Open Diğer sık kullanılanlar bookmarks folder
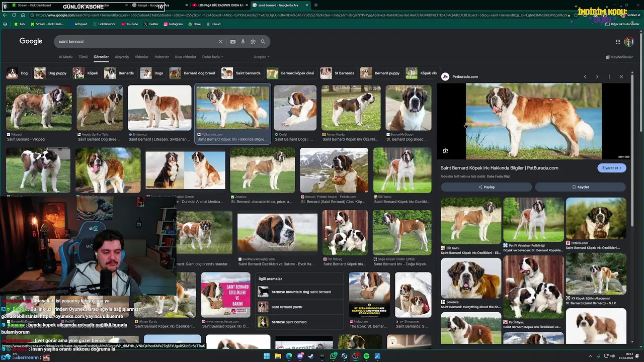Image resolution: width=644 pixels, height=362 pixels. click(x=623, y=24)
